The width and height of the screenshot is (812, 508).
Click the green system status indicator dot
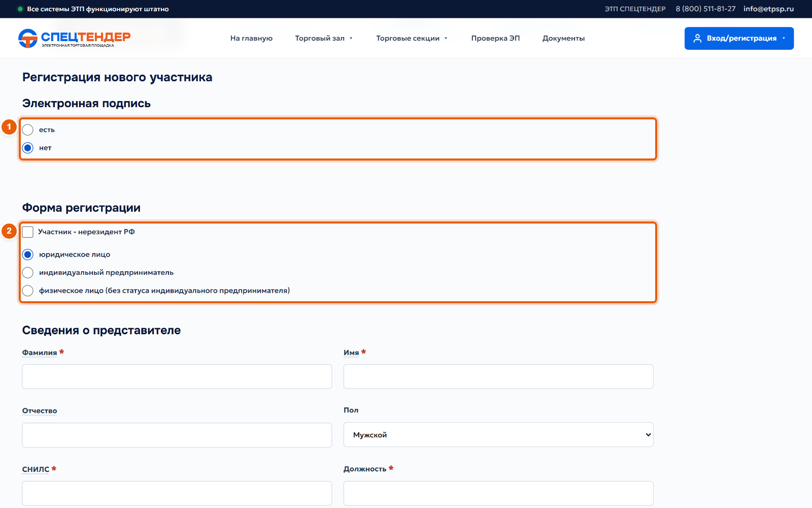coord(20,9)
